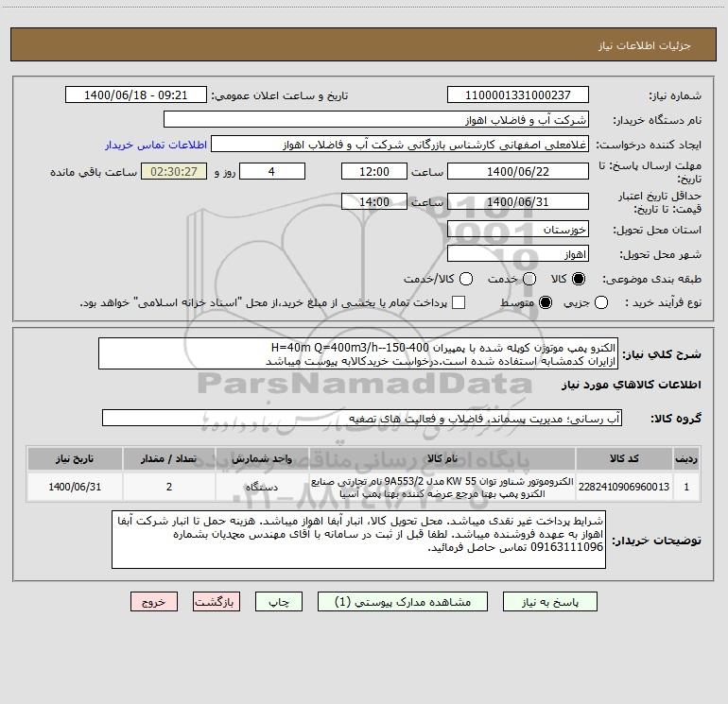Click the 'اطلاعات کالاهای مورد نیاز' section heading
Screen dimensions: 728x704
[x=632, y=385]
